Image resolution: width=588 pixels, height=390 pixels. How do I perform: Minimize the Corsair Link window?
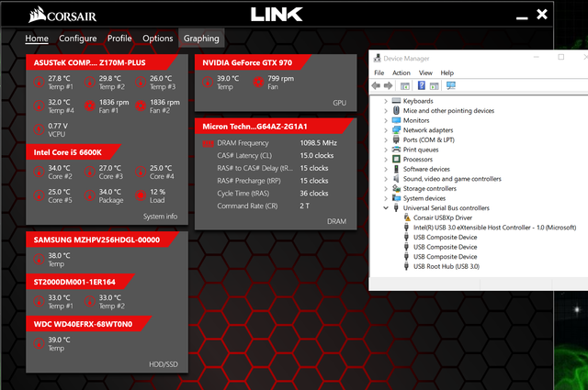point(522,17)
